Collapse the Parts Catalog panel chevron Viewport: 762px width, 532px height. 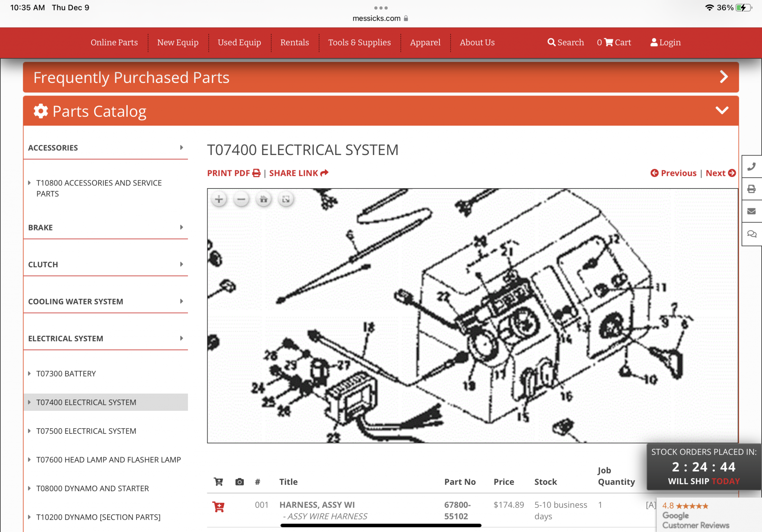tap(722, 110)
